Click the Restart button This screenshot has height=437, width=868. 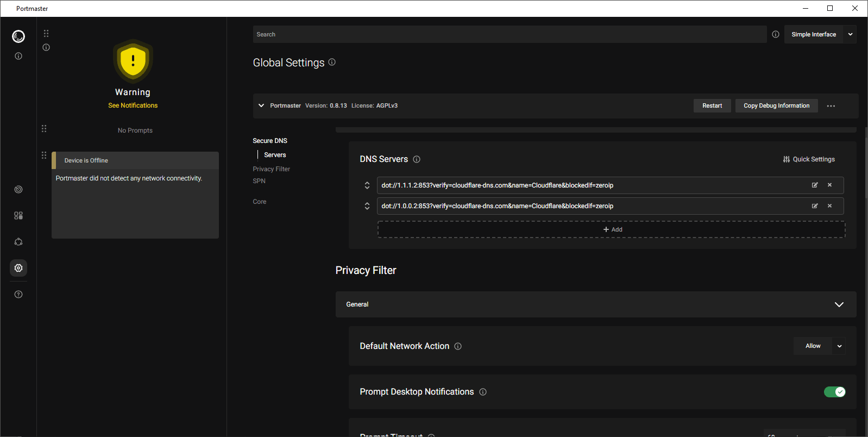pyautogui.click(x=712, y=105)
